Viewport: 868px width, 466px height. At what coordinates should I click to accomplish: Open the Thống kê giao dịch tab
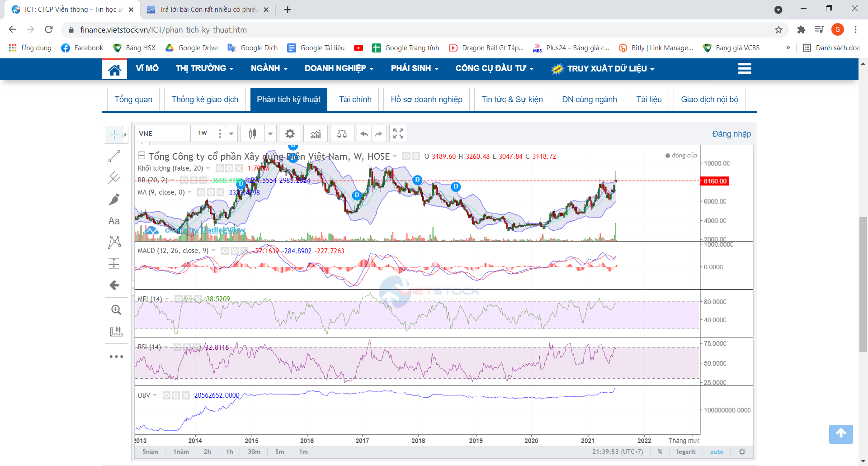(x=205, y=100)
